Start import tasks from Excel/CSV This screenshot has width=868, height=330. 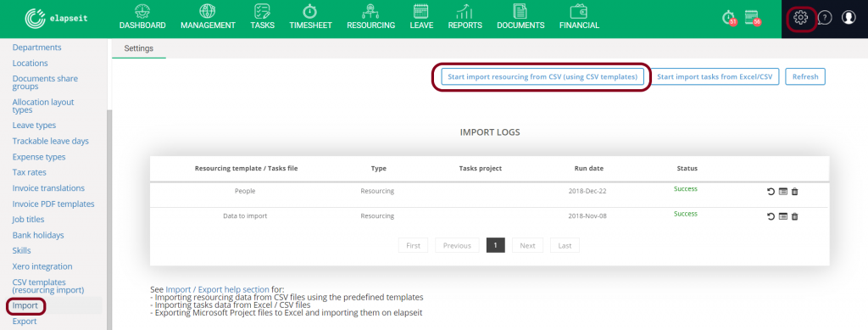pyautogui.click(x=715, y=77)
